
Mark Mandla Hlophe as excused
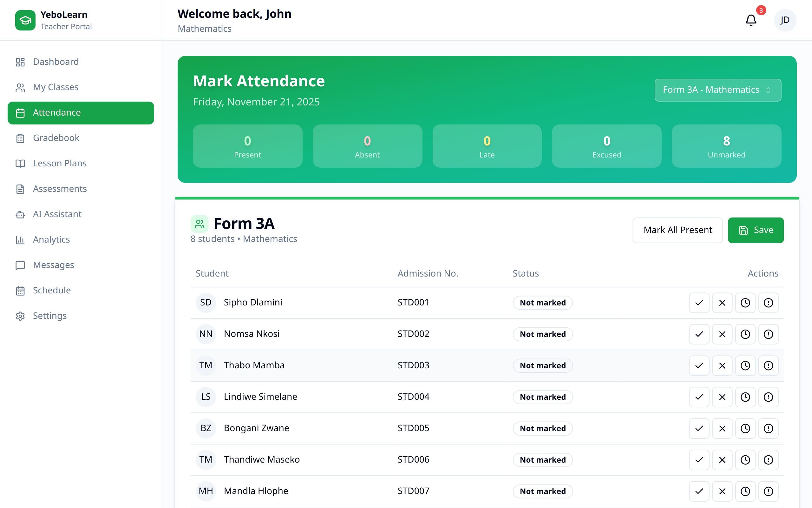768,491
